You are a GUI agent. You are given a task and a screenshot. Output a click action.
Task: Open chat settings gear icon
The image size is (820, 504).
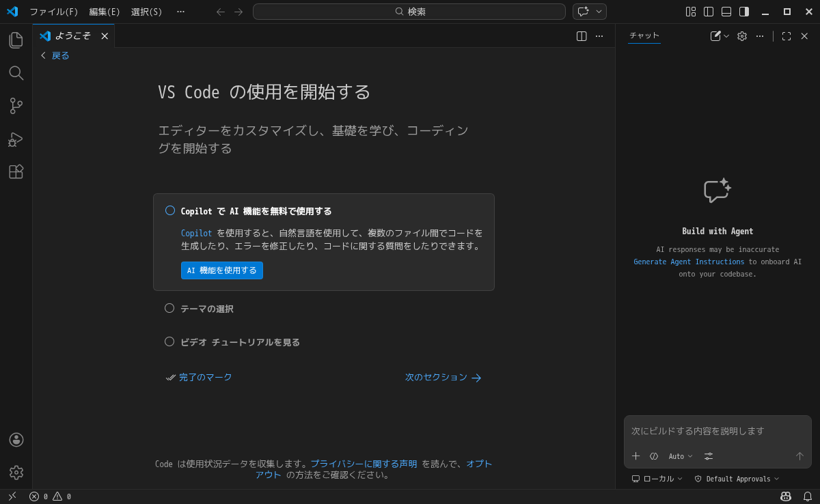click(x=742, y=36)
